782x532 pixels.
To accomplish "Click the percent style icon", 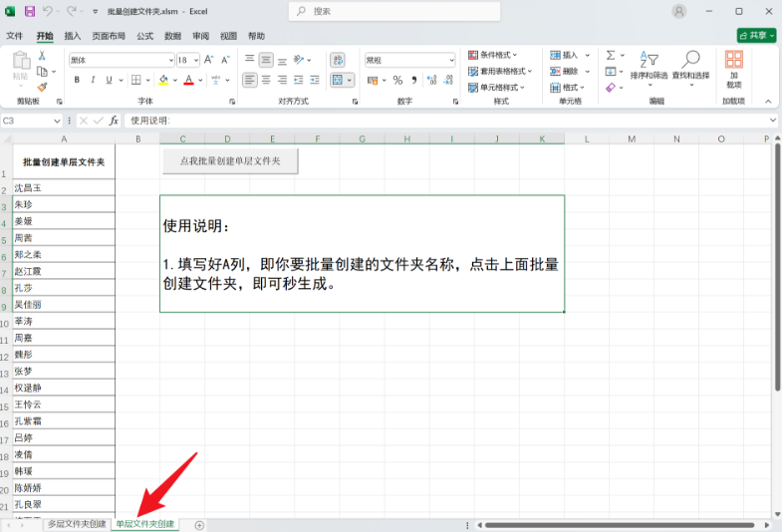I will coord(397,81).
